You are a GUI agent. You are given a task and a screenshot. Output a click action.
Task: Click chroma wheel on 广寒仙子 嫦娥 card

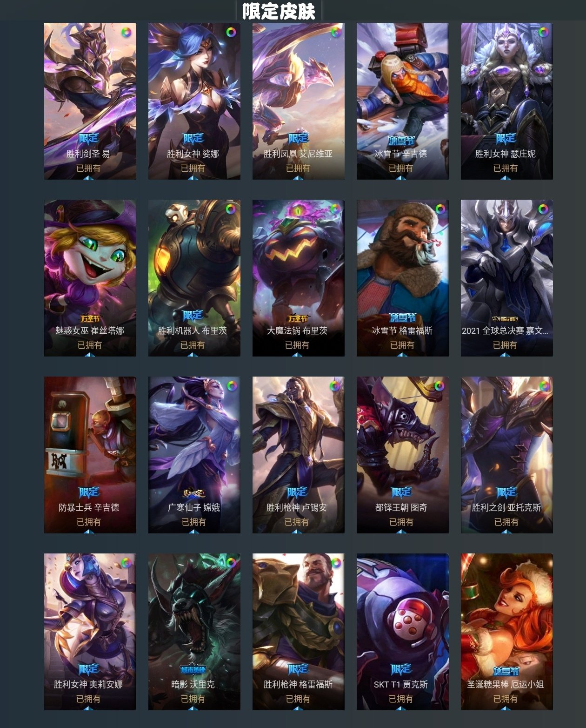click(232, 386)
